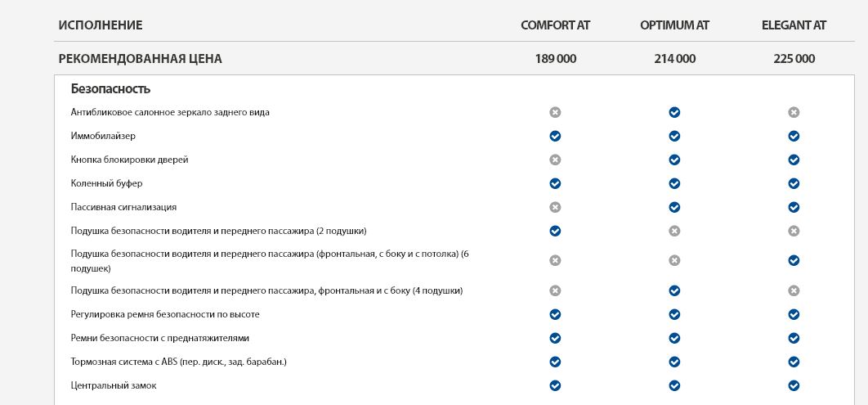Click Comfort AT check icon for Иммобилайзер
Image resolution: width=868 pixels, height=405 pixels.
coord(555,136)
